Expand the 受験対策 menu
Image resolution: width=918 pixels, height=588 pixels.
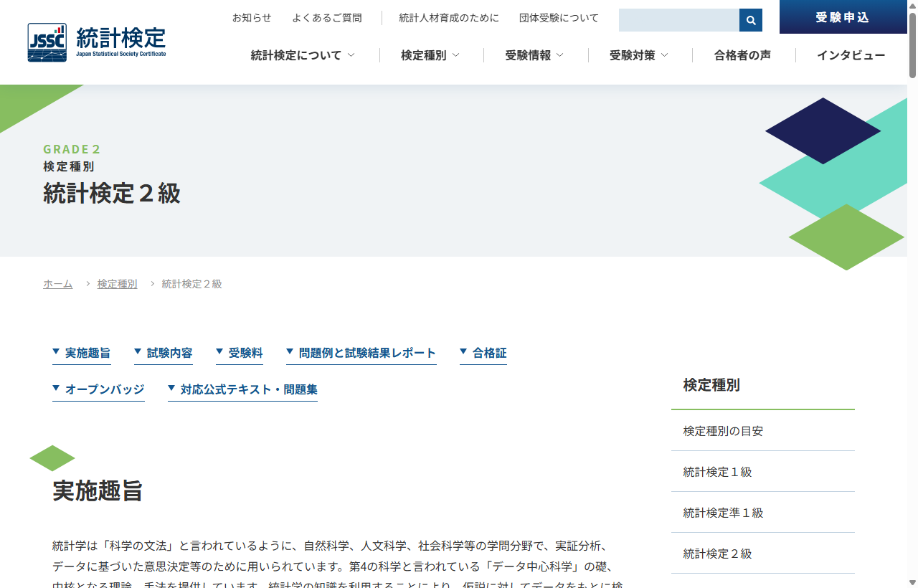[639, 55]
